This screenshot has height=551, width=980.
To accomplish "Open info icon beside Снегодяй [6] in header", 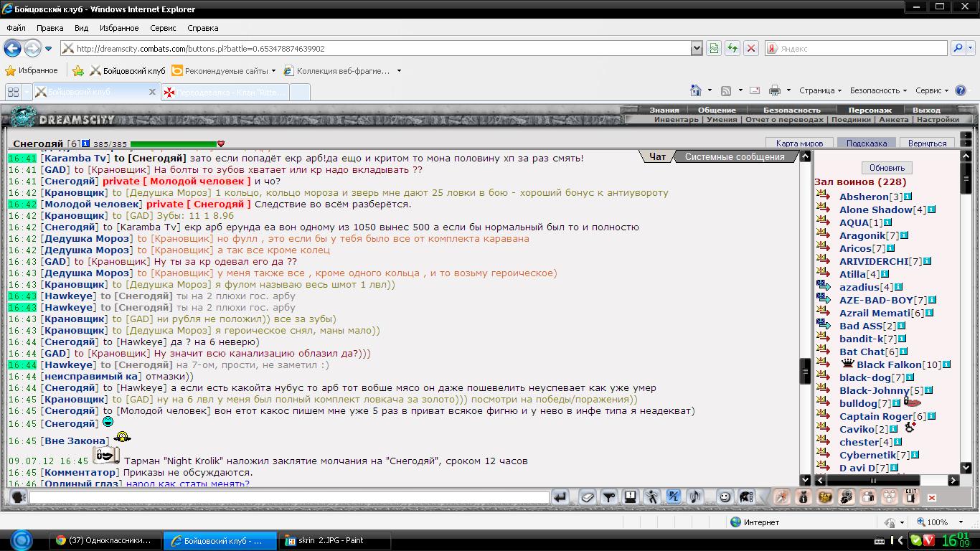I will coord(86,143).
